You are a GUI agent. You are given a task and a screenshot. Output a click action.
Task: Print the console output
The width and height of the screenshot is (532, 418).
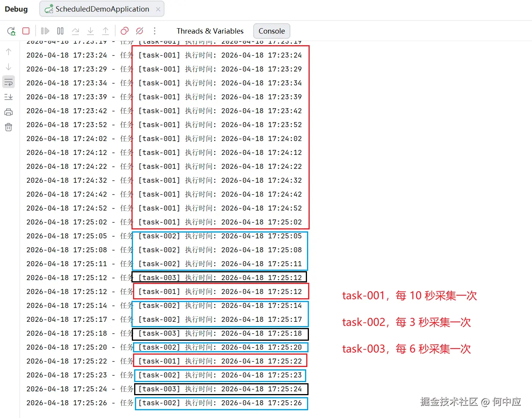tap(9, 112)
